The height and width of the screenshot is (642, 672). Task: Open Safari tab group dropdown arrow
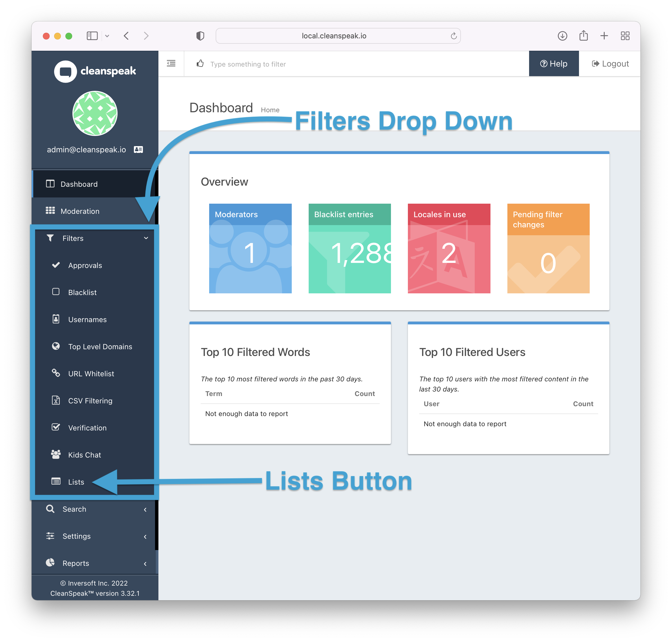click(107, 36)
